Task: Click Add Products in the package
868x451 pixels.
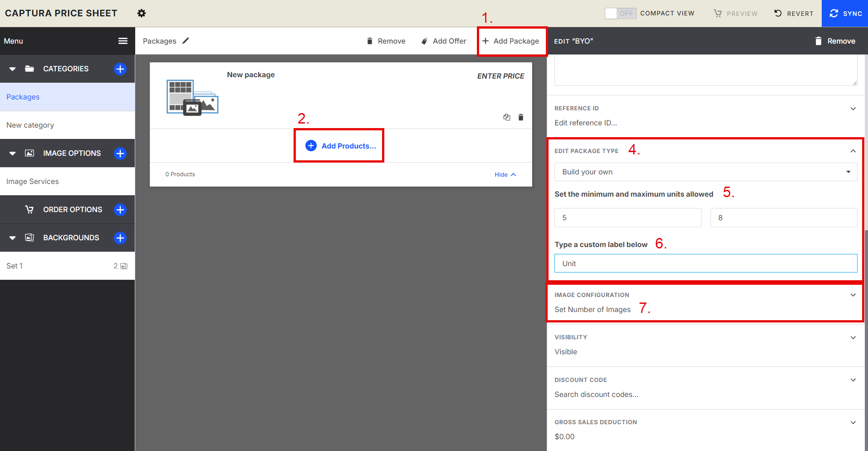Action: 341,146
